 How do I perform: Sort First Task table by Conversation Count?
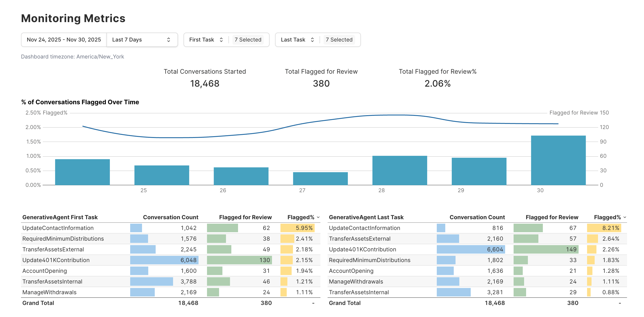(x=171, y=217)
